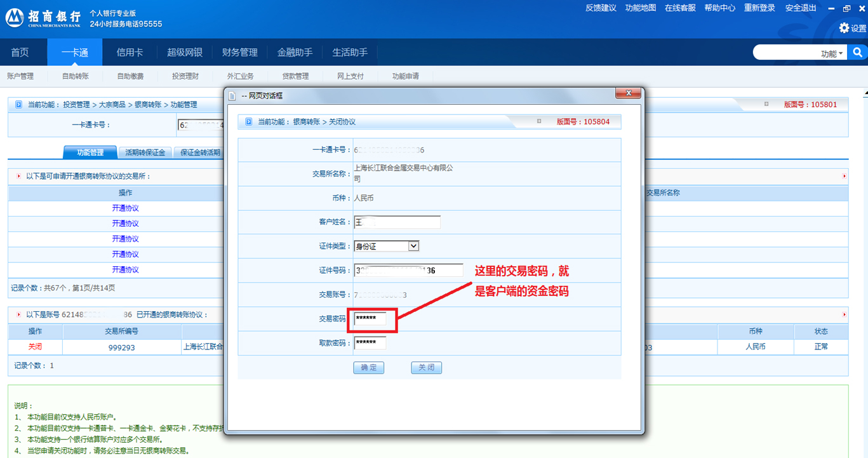Click the document icon in the 网页对话框 title bar

pos(232,96)
